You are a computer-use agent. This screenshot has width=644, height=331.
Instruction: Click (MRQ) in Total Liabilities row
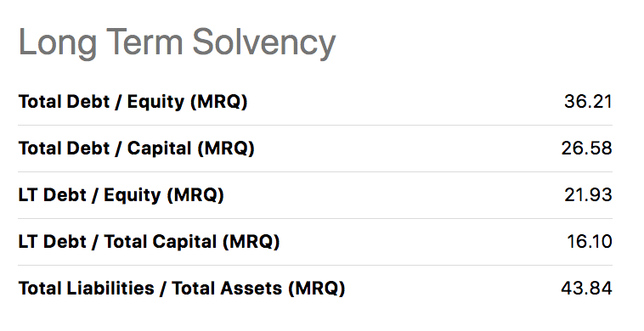point(316,289)
